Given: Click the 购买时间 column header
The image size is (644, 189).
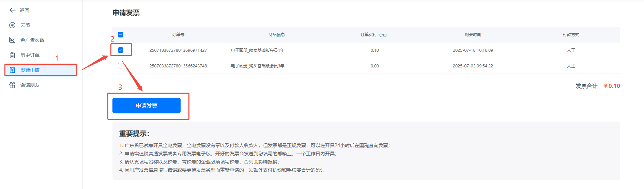Looking at the screenshot, I should click(473, 35).
